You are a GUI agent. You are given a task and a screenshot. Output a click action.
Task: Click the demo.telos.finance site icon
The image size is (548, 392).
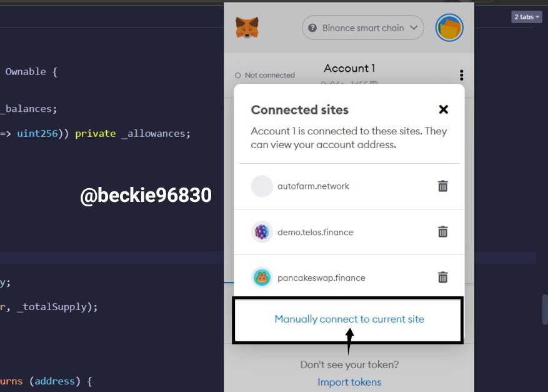262,232
